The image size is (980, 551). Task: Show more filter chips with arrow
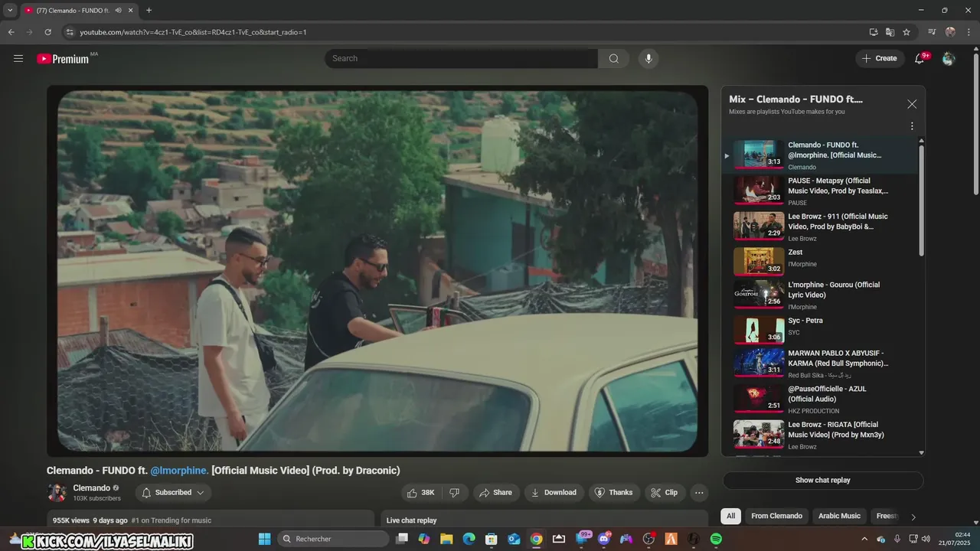click(913, 517)
